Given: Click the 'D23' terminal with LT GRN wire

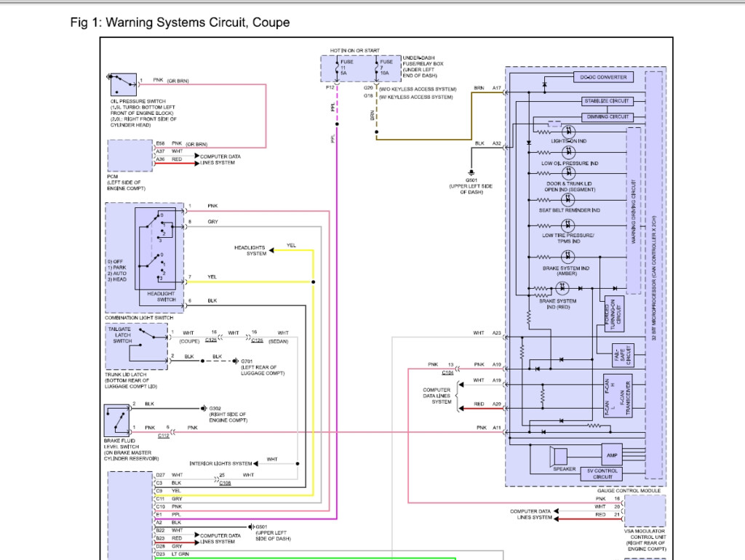Looking at the screenshot, I should point(160,554).
